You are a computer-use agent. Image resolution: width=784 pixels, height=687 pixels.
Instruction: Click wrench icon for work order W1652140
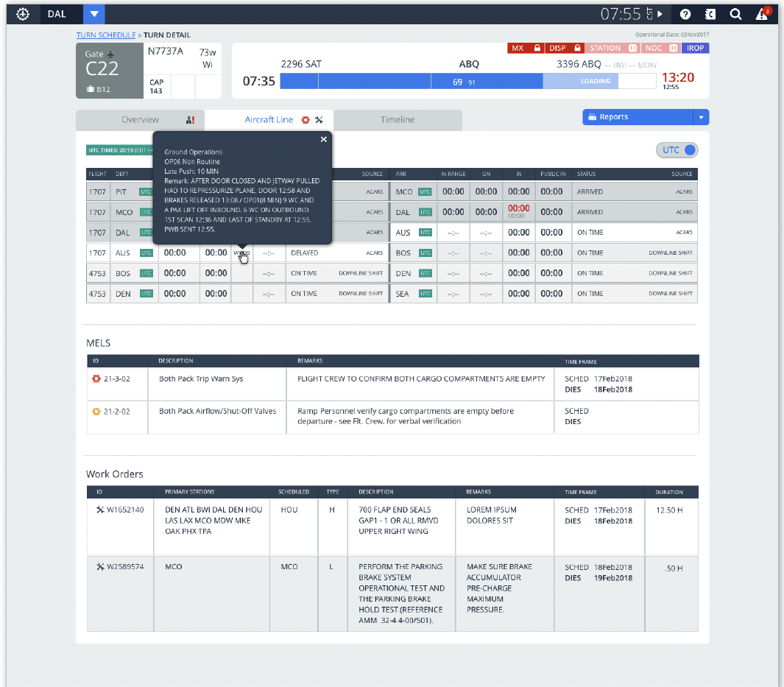(x=100, y=510)
